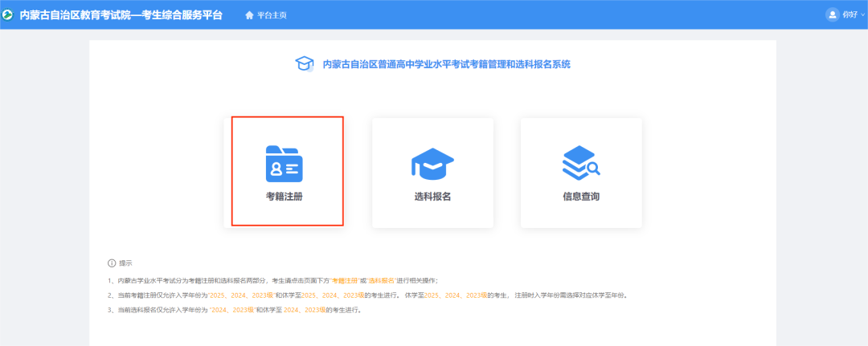Screen dimensions: 868x346
Task: Open the 信息查询 card label
Action: [581, 197]
